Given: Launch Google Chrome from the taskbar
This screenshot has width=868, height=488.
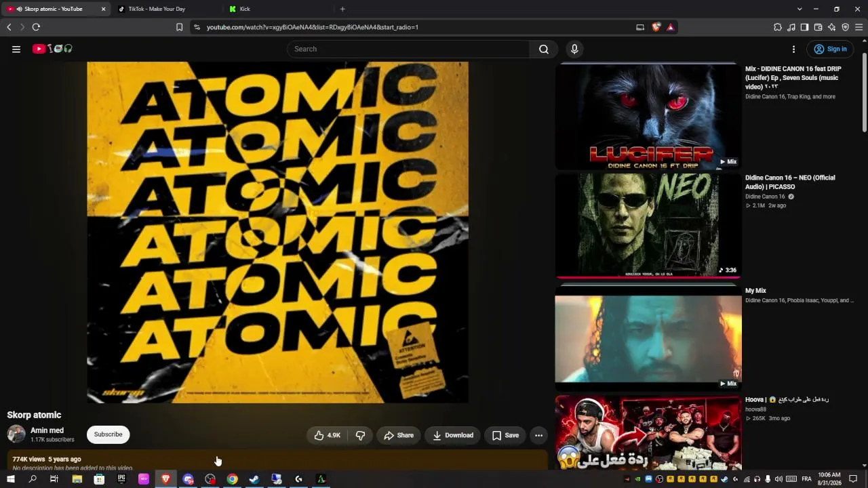Looking at the screenshot, I should (232, 479).
